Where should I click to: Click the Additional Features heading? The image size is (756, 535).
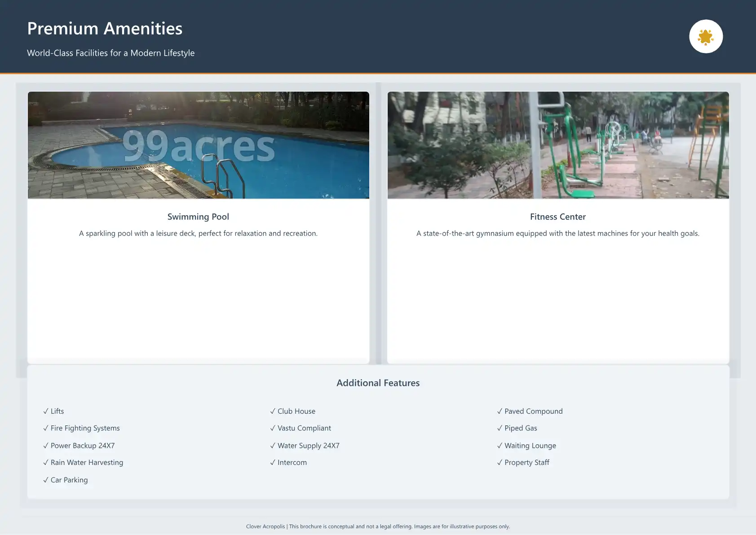pyautogui.click(x=378, y=383)
